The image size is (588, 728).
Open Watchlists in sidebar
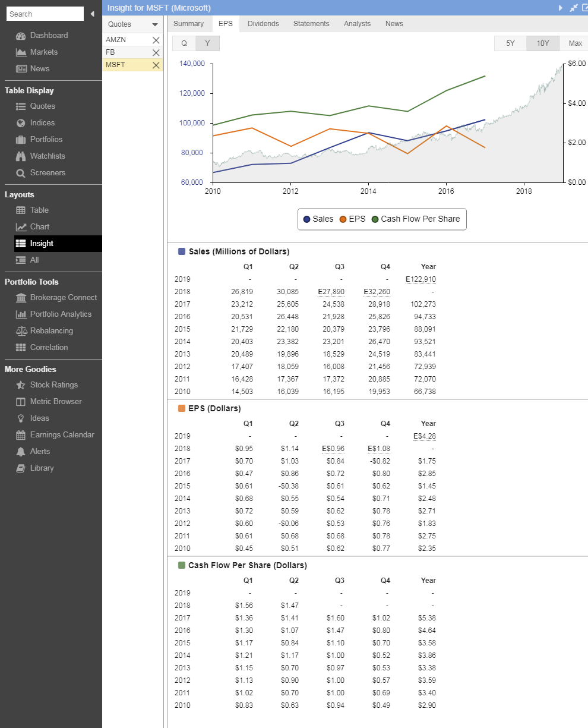coord(40,156)
